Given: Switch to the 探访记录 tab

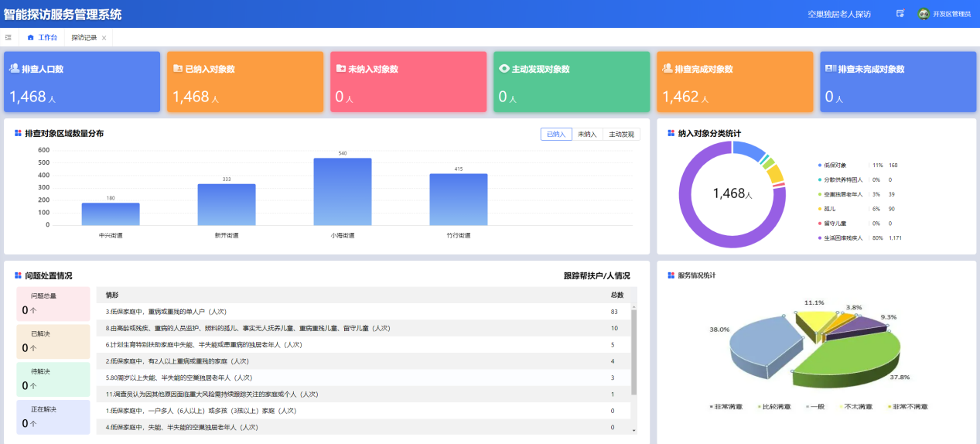Looking at the screenshot, I should pyautogui.click(x=84, y=37).
